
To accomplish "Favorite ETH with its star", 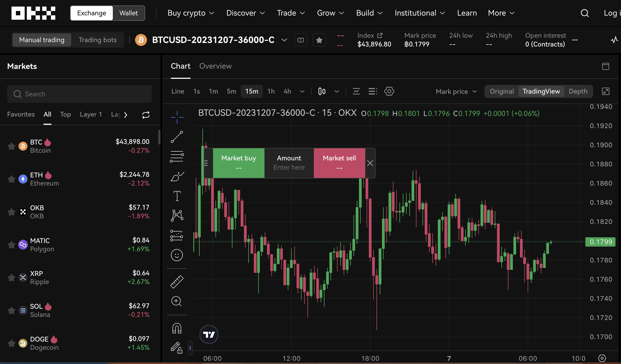I will [x=12, y=179].
